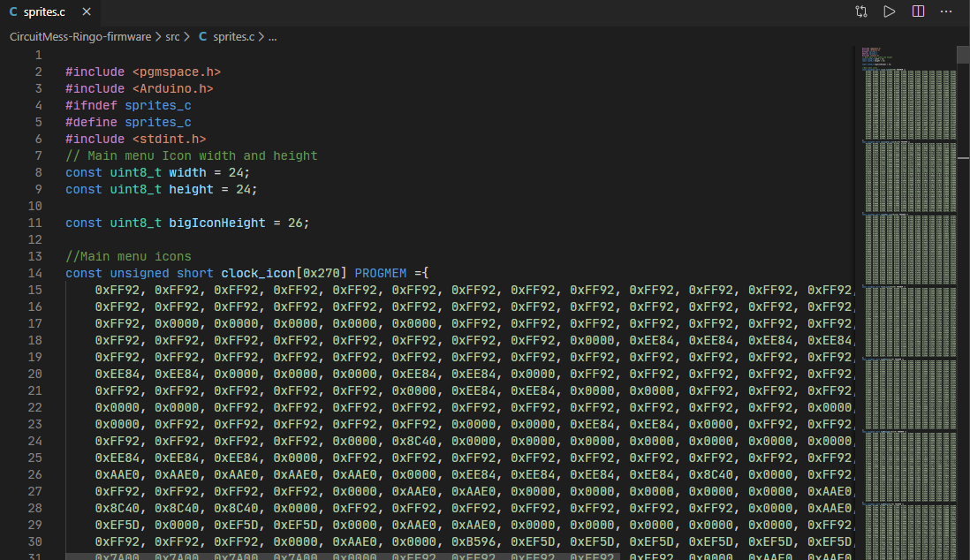Viewport: 970px width, 560px height.
Task: Click the "height" variable on line 9
Action: pos(191,189)
